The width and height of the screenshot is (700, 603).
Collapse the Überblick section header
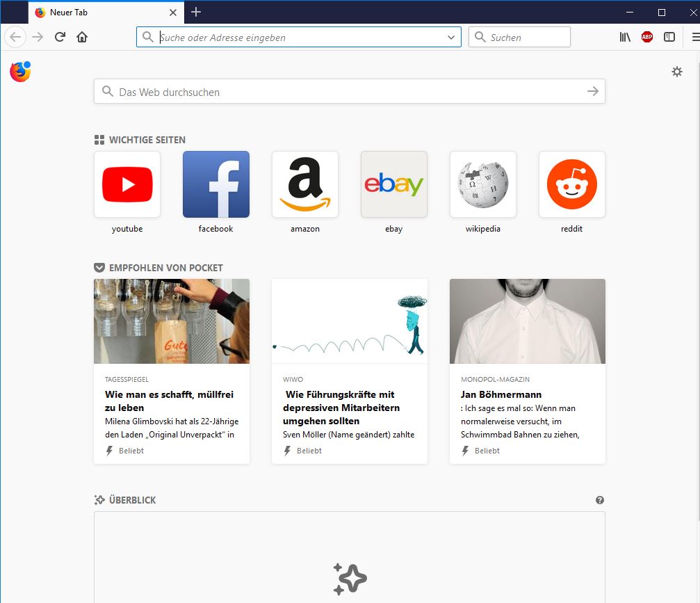tap(125, 500)
